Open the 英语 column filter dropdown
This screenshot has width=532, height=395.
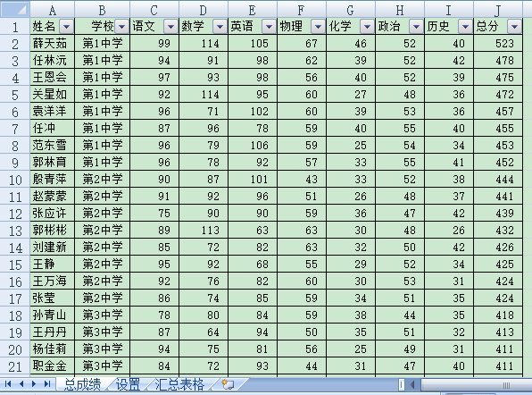(x=269, y=26)
